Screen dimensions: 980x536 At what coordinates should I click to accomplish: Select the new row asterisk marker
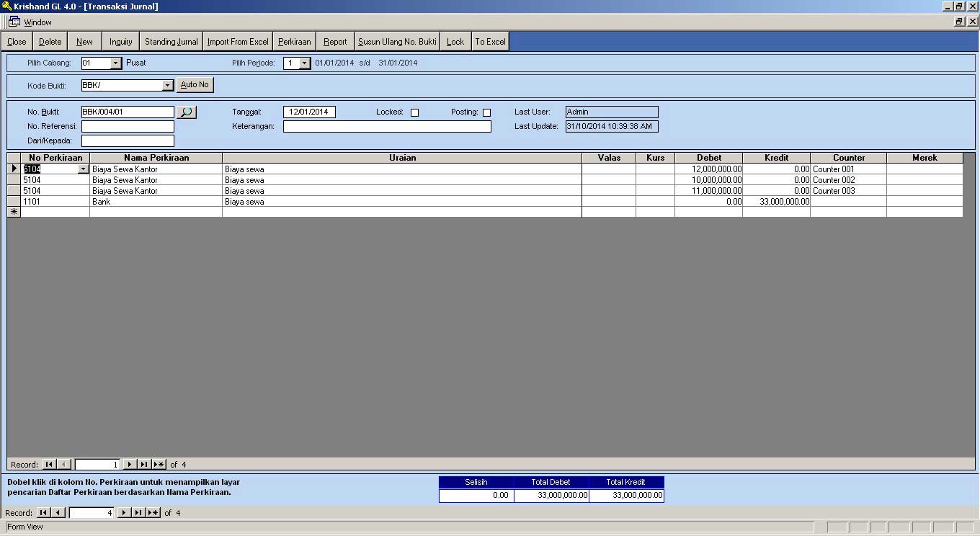point(14,212)
